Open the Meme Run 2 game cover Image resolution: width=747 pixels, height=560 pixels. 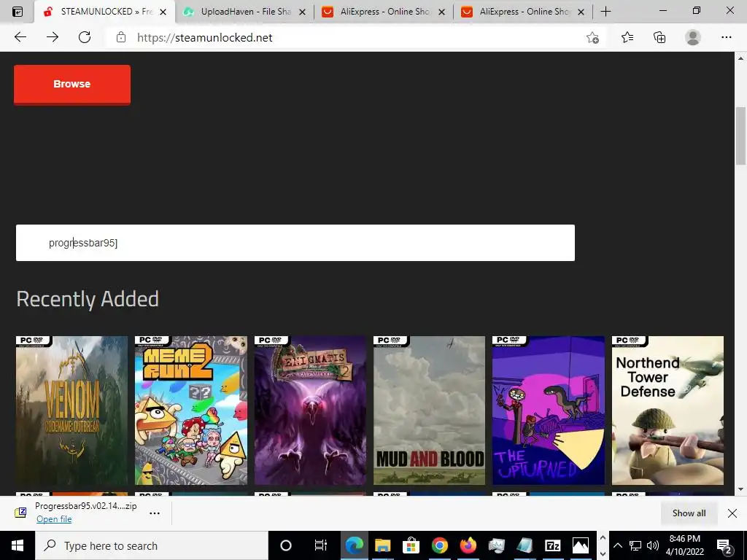pos(191,411)
